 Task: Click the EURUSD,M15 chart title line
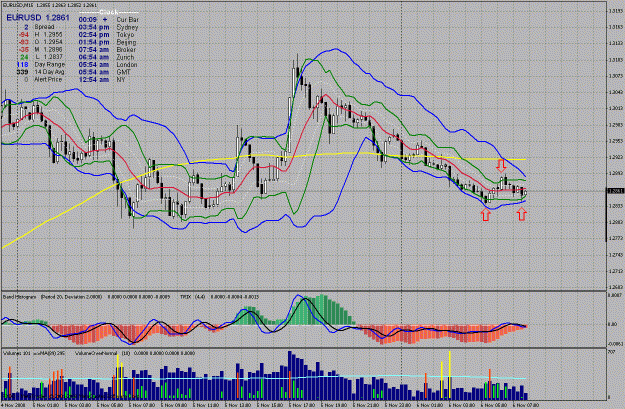coord(50,5)
